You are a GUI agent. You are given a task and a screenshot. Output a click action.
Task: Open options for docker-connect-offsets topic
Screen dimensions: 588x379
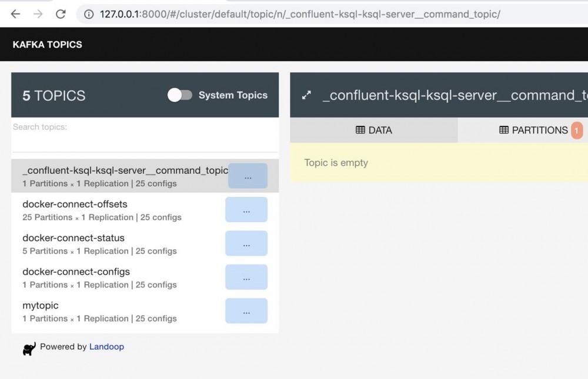246,210
